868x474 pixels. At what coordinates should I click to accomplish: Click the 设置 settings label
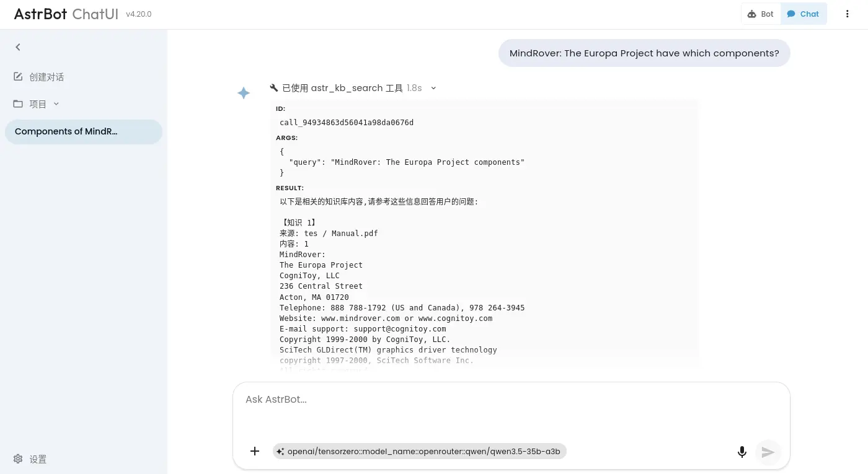(x=38, y=459)
